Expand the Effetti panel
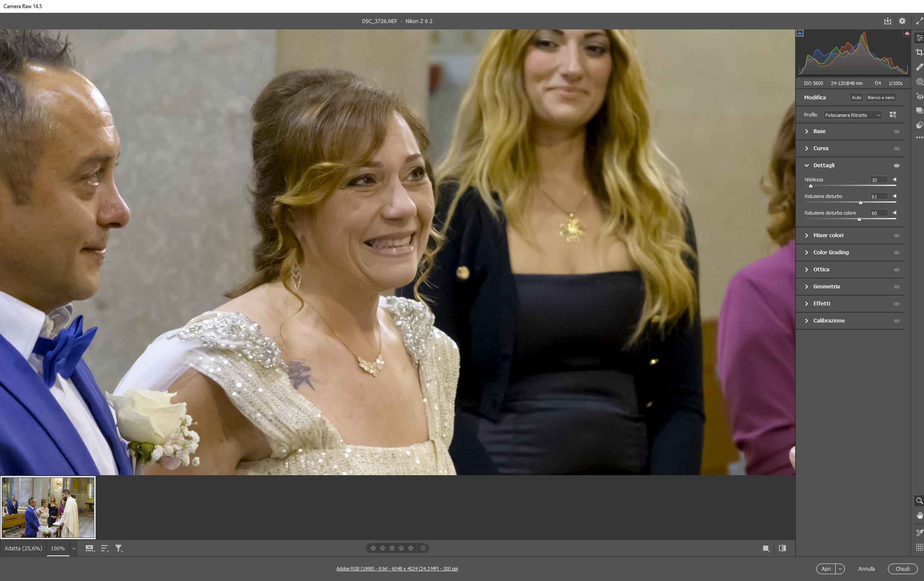The width and height of the screenshot is (924, 581). [806, 304]
